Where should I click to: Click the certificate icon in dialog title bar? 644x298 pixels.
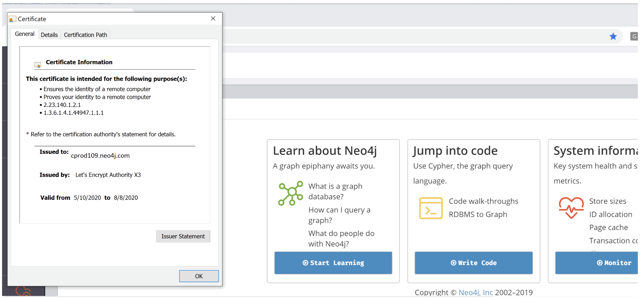12,19
